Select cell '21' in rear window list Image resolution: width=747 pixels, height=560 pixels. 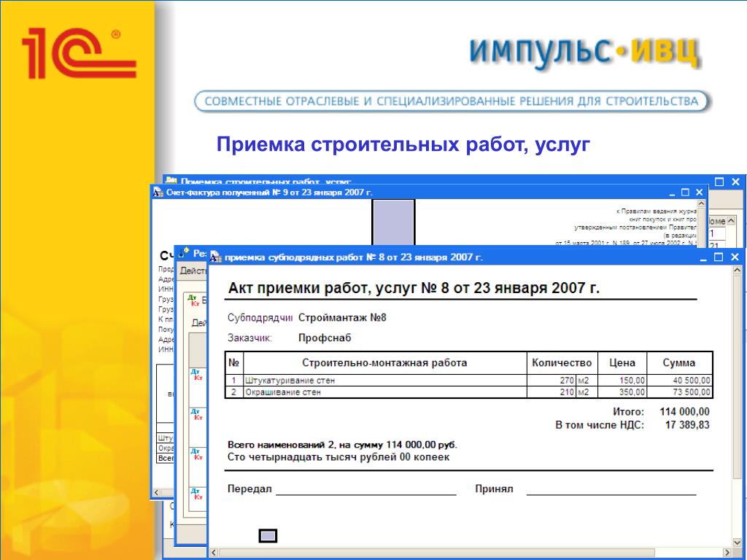[717, 246]
